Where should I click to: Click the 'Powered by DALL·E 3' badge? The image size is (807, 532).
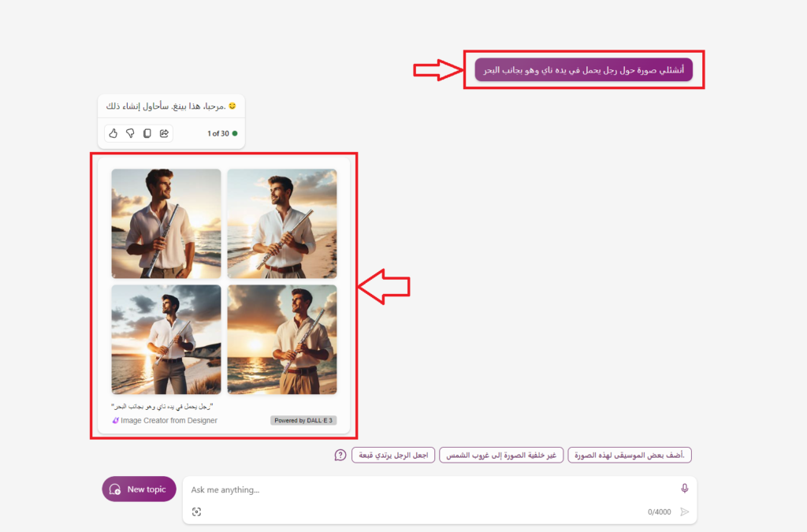[x=303, y=420]
